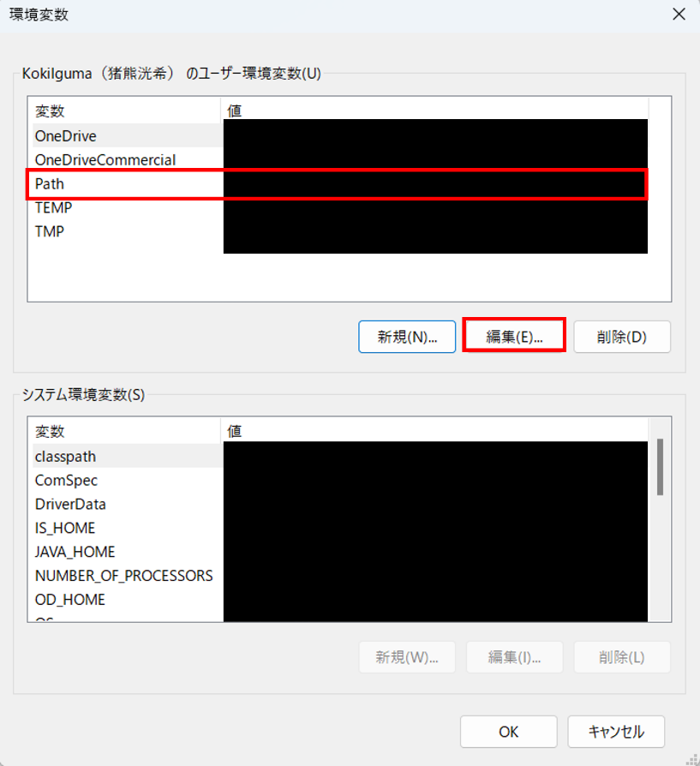Click the user variables 新規(N)... button
The height and width of the screenshot is (766, 700).
pyautogui.click(x=407, y=337)
